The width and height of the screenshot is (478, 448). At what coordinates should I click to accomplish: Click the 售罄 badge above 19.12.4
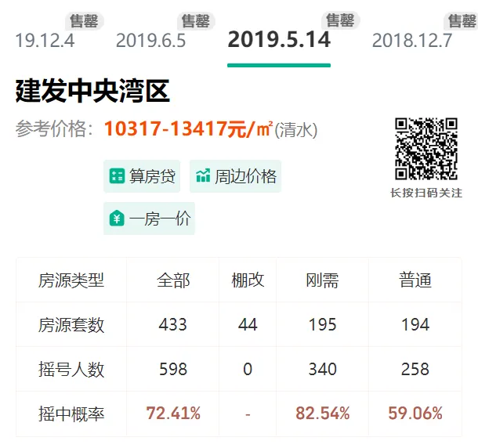tap(85, 20)
